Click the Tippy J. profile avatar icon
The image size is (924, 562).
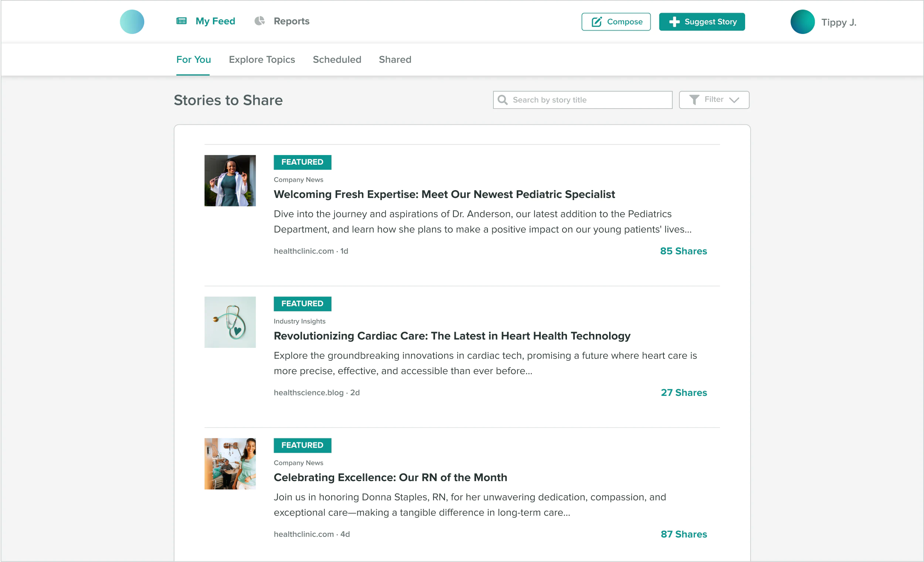tap(802, 22)
